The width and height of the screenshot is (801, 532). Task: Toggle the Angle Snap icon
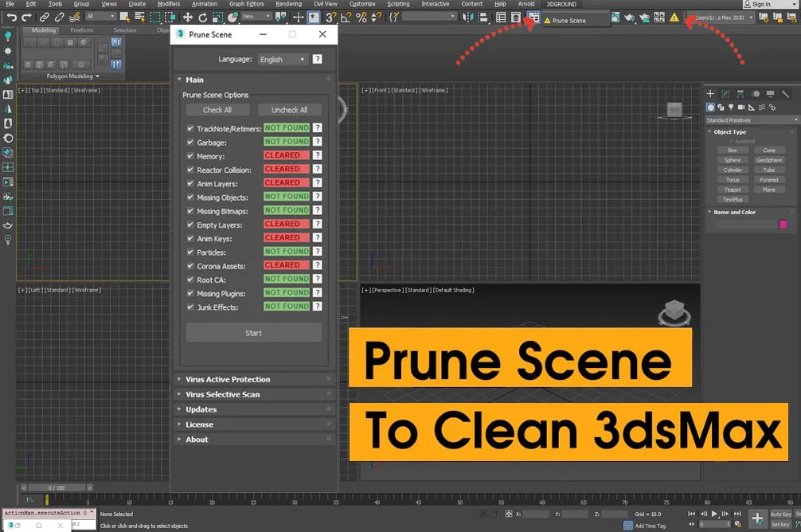[346, 18]
